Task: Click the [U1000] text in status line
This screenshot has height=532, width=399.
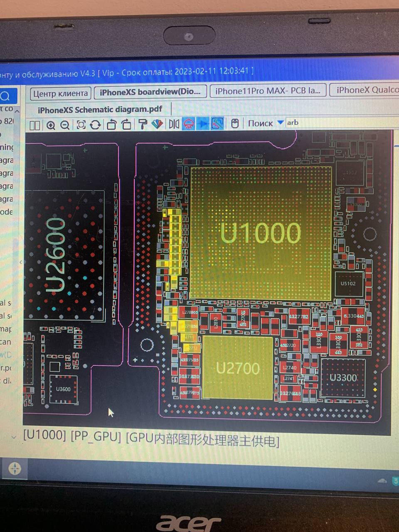Action: 44,435
